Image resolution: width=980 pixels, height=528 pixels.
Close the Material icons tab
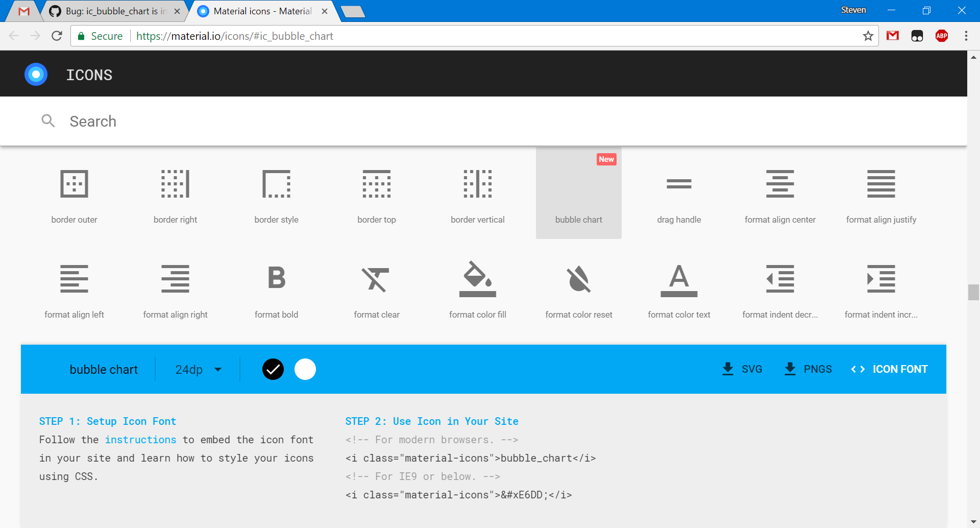(x=325, y=11)
